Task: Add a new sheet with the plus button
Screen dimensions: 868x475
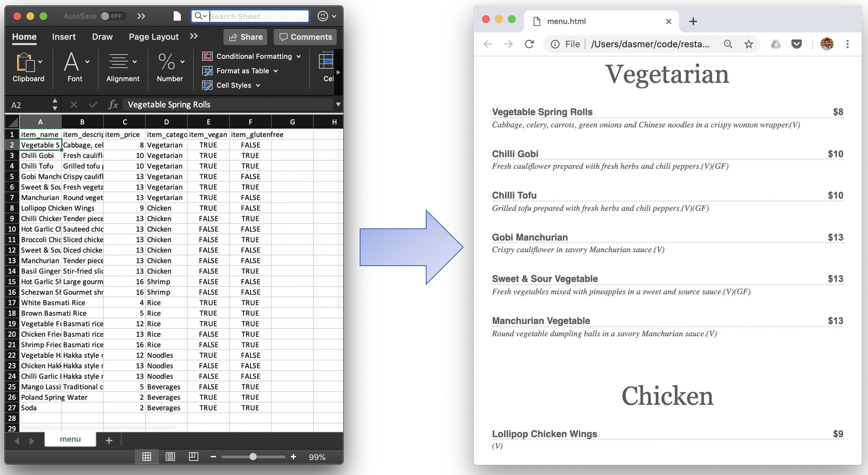Action: point(109,440)
